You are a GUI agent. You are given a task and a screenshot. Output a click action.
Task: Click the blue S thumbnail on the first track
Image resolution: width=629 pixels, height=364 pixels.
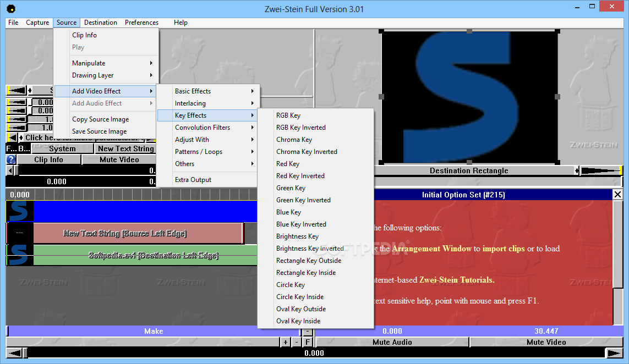coord(19,211)
